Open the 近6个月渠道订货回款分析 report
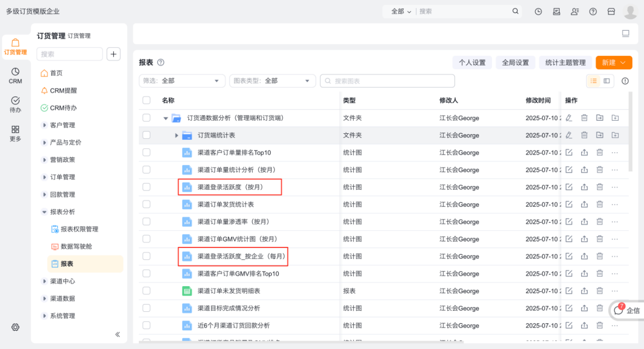The width and height of the screenshot is (644, 349). point(233,325)
